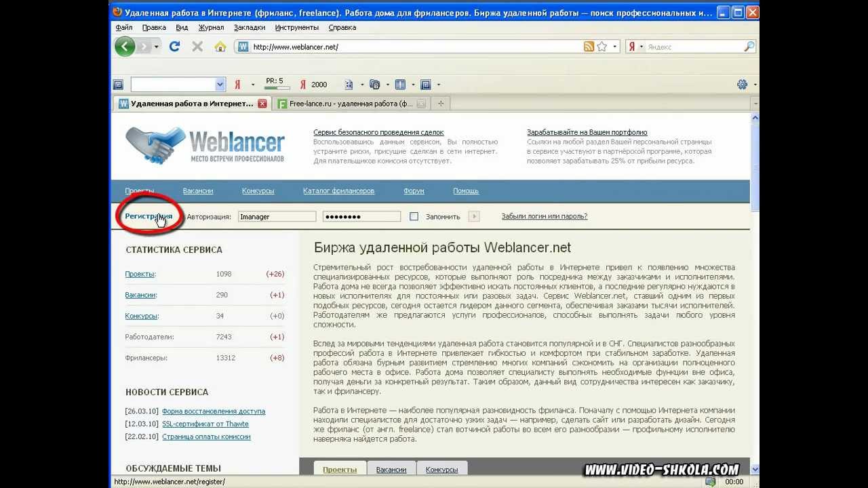Click the magnifier icon in Yandex search box

click(x=749, y=47)
